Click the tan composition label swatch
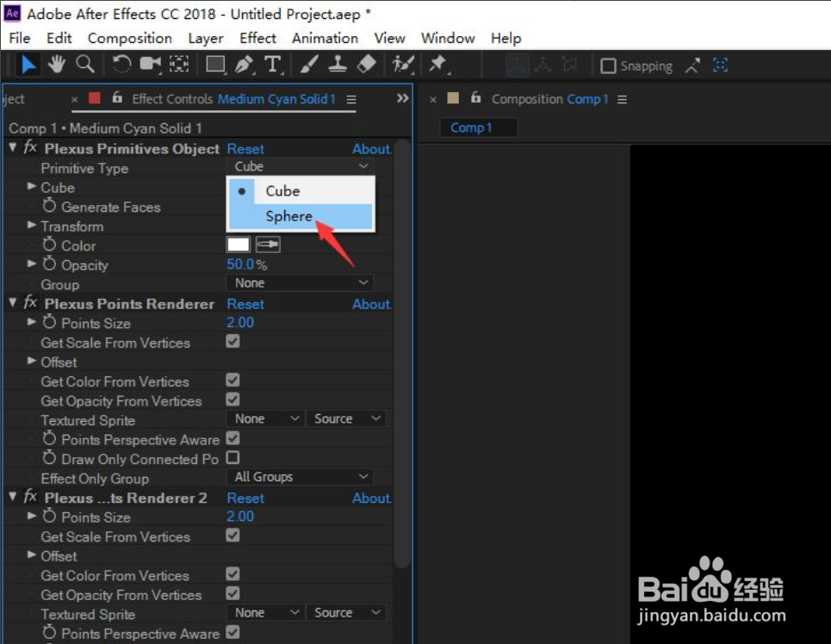The height and width of the screenshot is (644, 831). tap(453, 98)
